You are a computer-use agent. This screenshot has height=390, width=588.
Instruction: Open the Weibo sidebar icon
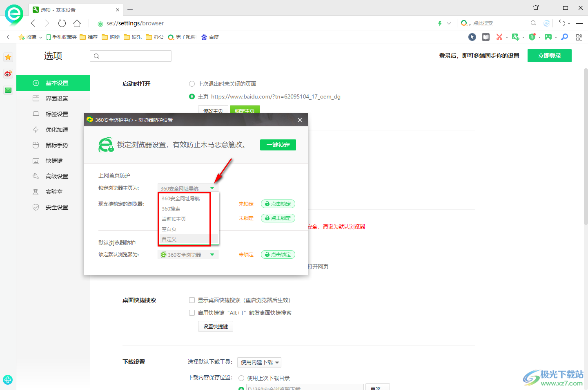pyautogui.click(x=8, y=74)
